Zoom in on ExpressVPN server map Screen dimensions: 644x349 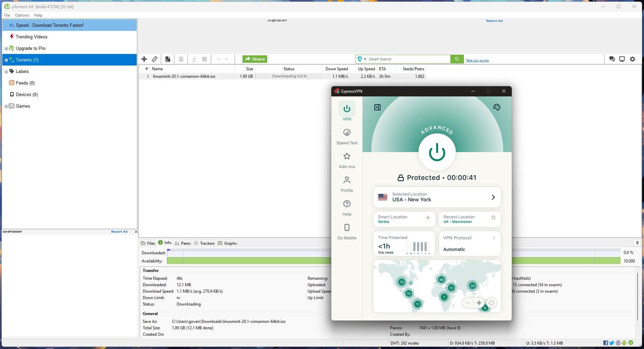click(479, 303)
